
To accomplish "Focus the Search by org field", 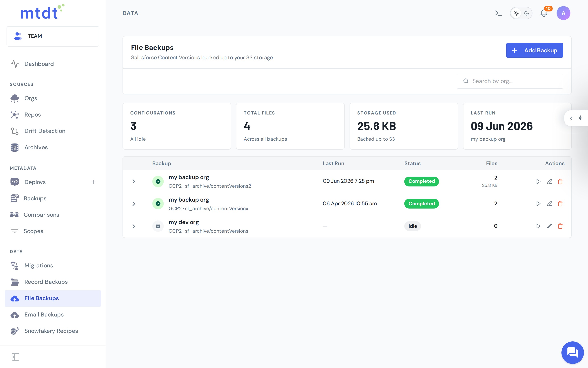I will coord(510,81).
